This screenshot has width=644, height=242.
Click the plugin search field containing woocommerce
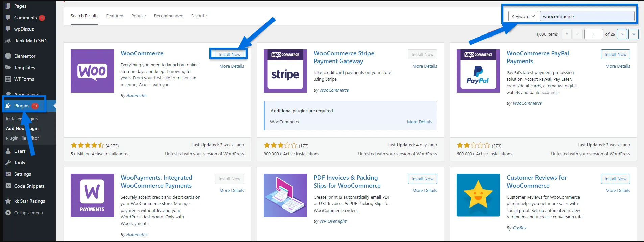[x=587, y=16]
